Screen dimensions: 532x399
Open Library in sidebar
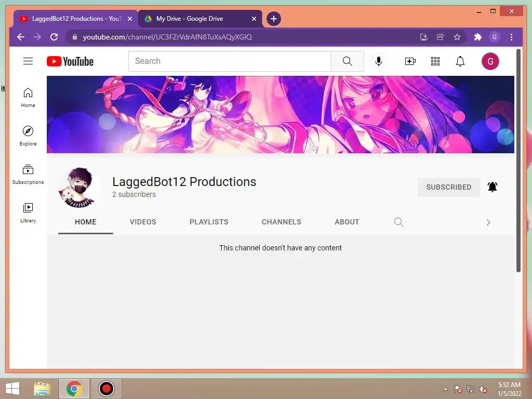click(x=28, y=212)
